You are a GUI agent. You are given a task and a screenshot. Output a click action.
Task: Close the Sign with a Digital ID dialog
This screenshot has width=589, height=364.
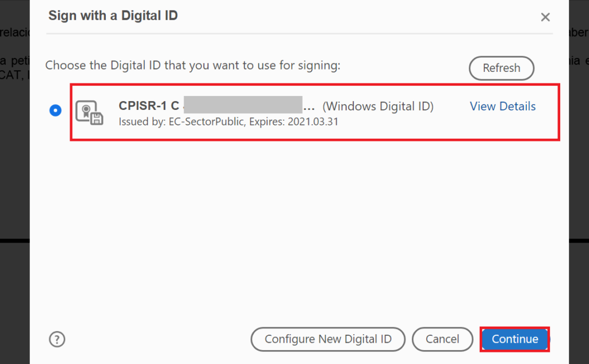545,17
